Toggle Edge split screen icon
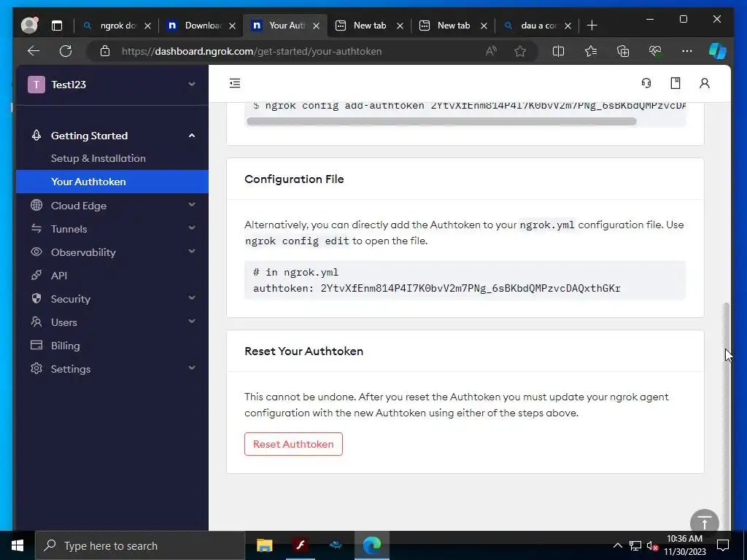The image size is (747, 560). pos(558,51)
